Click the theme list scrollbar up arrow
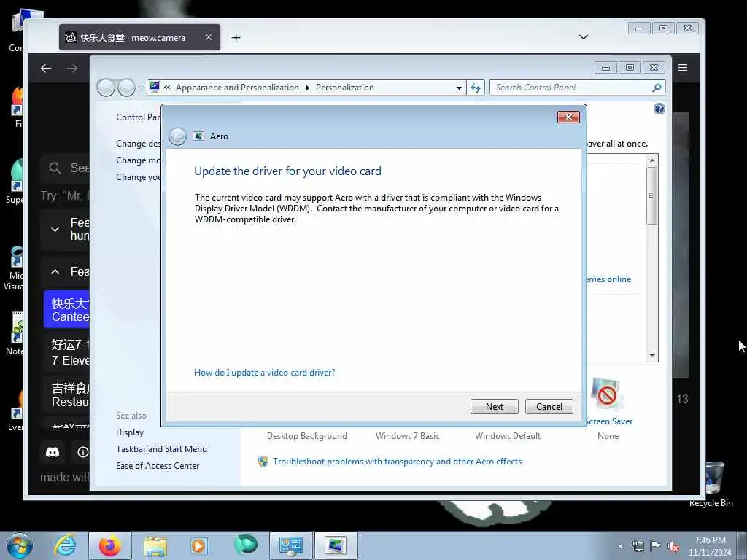 pyautogui.click(x=652, y=160)
